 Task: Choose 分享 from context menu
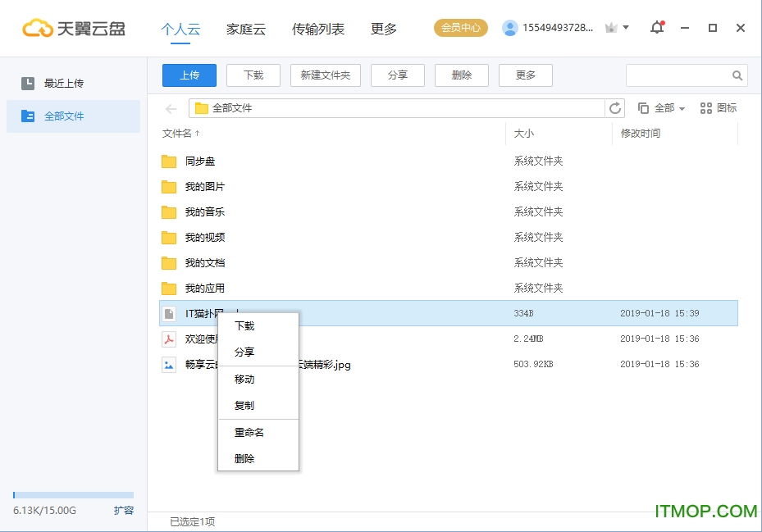click(258, 352)
